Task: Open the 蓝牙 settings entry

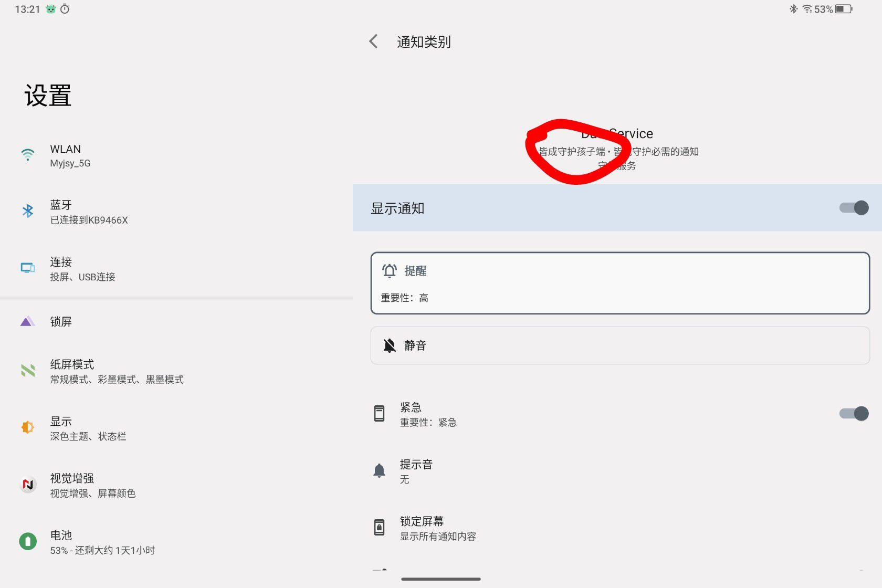Action: coord(176,212)
